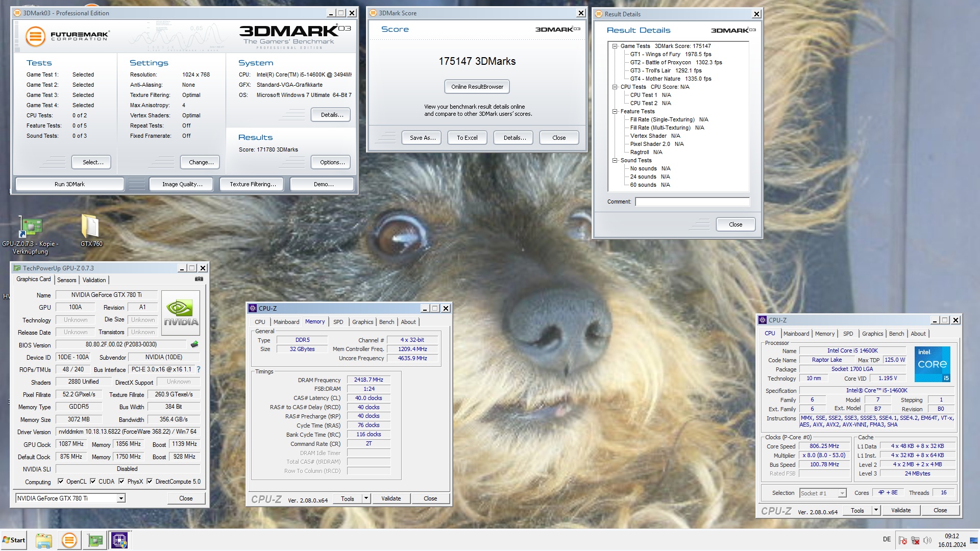This screenshot has height=551, width=980.
Task: Select the 'GT4 - Mother Nature' result row
Action: 670,79
